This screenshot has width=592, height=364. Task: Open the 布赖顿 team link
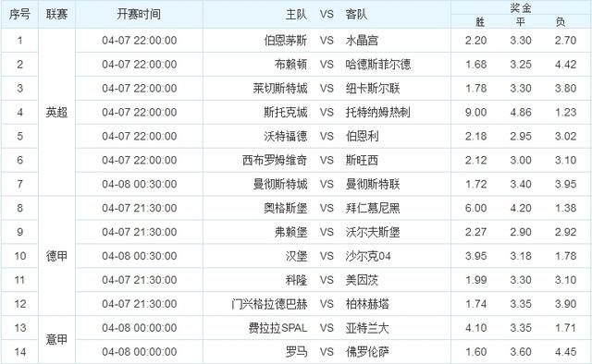coord(290,64)
